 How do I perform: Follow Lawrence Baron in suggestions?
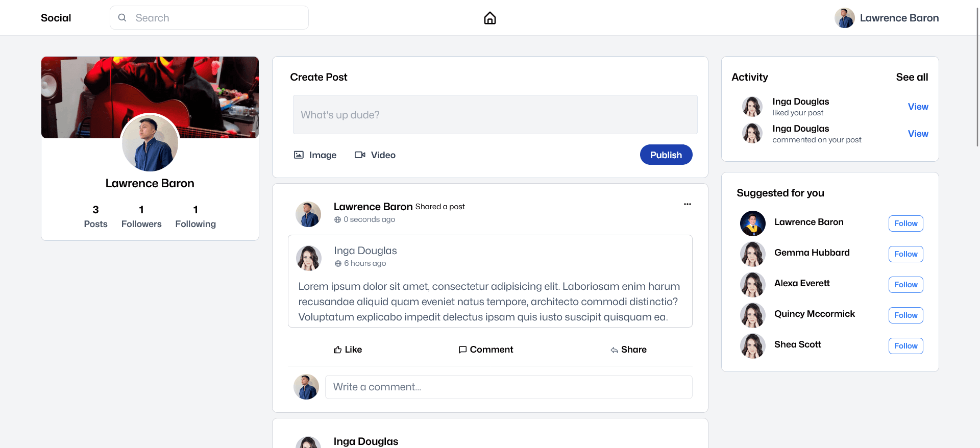pos(906,223)
